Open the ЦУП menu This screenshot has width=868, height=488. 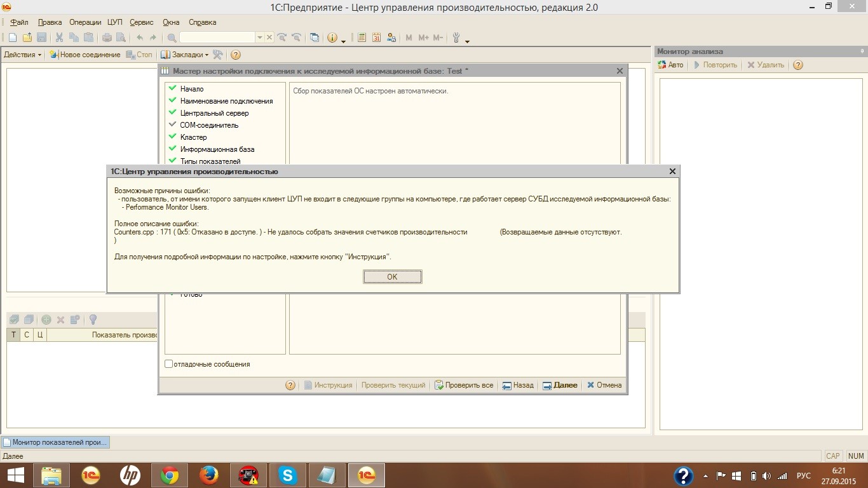pyautogui.click(x=115, y=22)
